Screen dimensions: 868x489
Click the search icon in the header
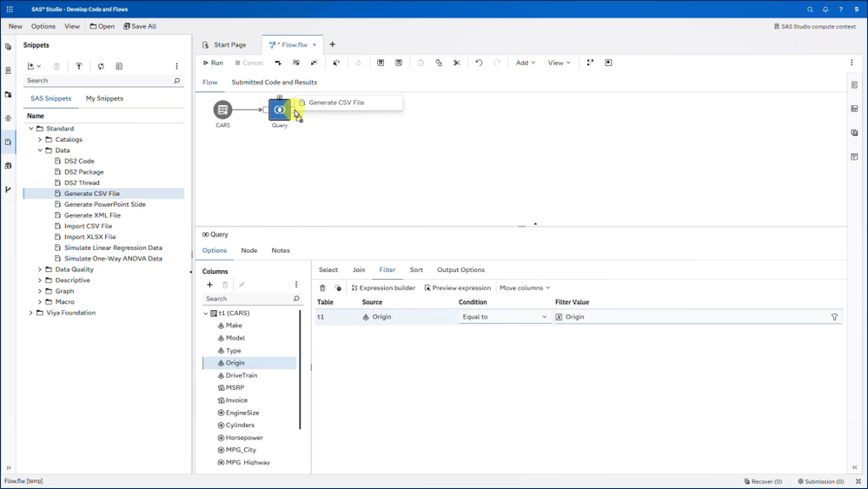point(810,10)
